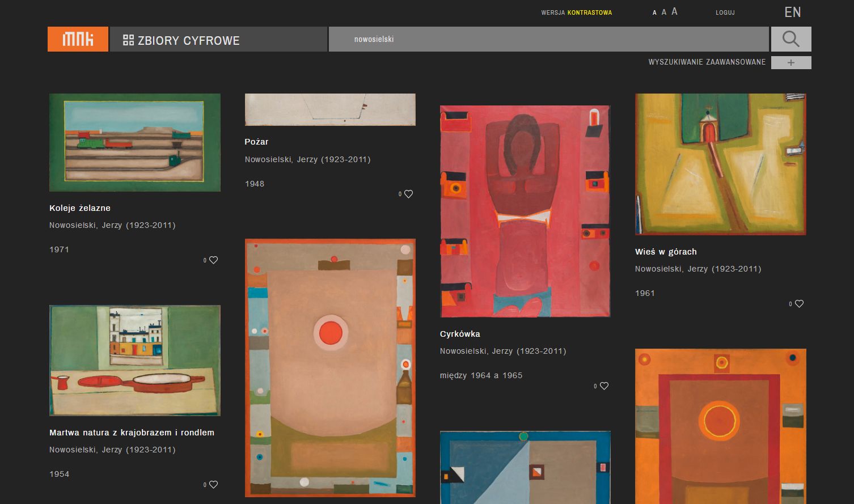The height and width of the screenshot is (504, 854).
Task: Click the Wieś w górach title
Action: (666, 252)
